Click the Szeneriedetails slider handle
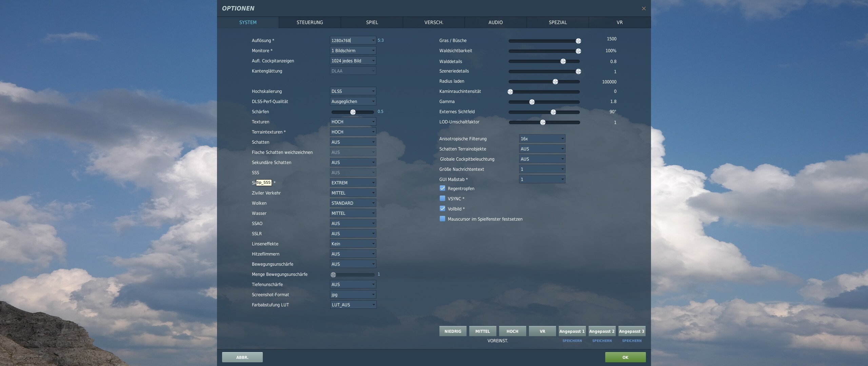Viewport: 868px width, 366px height. (x=578, y=72)
